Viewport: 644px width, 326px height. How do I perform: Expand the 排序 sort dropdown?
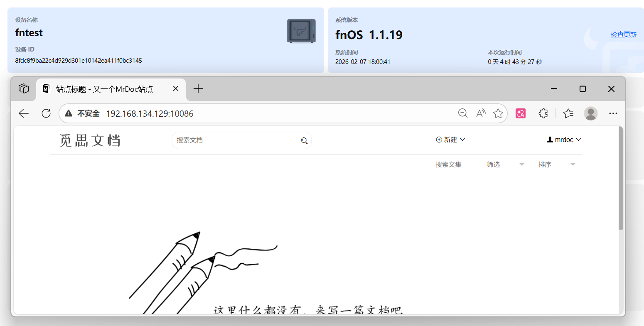point(556,164)
